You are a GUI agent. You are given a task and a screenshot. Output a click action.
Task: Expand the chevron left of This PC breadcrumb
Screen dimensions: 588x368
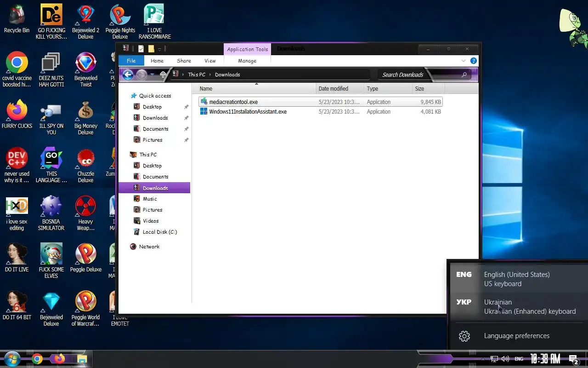click(x=183, y=75)
